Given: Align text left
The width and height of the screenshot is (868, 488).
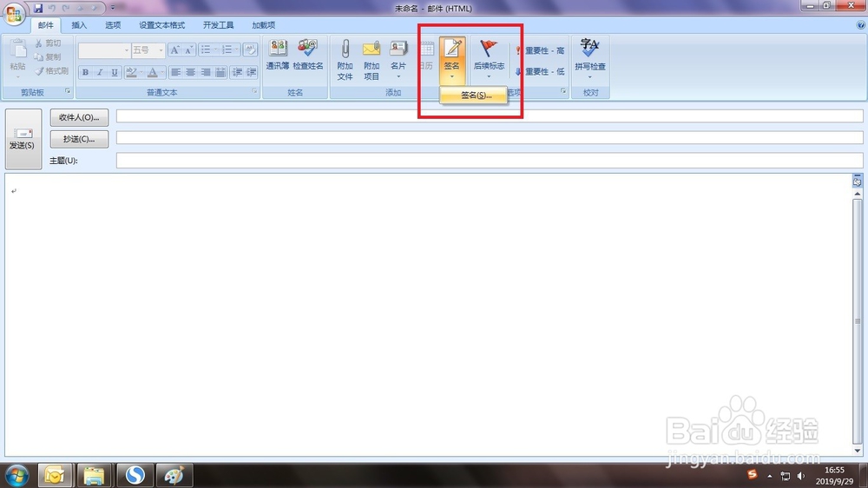Looking at the screenshot, I should click(176, 72).
